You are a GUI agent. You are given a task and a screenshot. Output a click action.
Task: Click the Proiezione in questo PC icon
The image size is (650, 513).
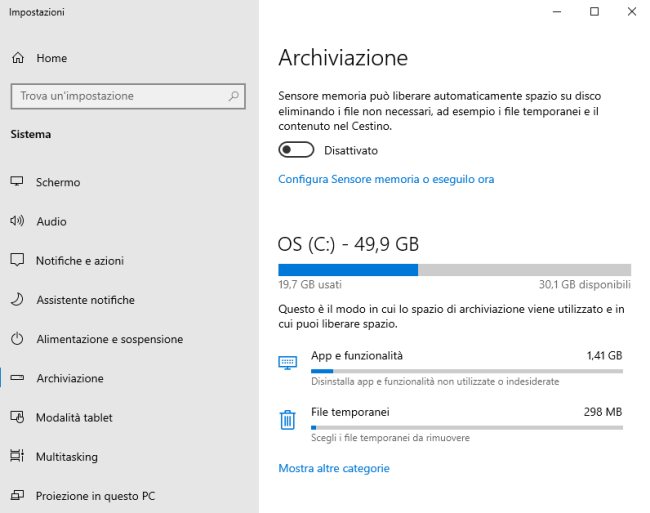[17, 495]
